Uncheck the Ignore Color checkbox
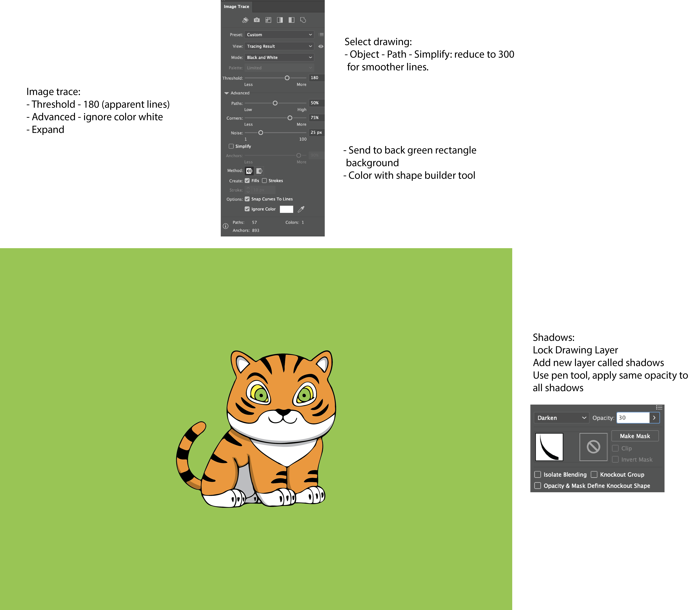 247,209
